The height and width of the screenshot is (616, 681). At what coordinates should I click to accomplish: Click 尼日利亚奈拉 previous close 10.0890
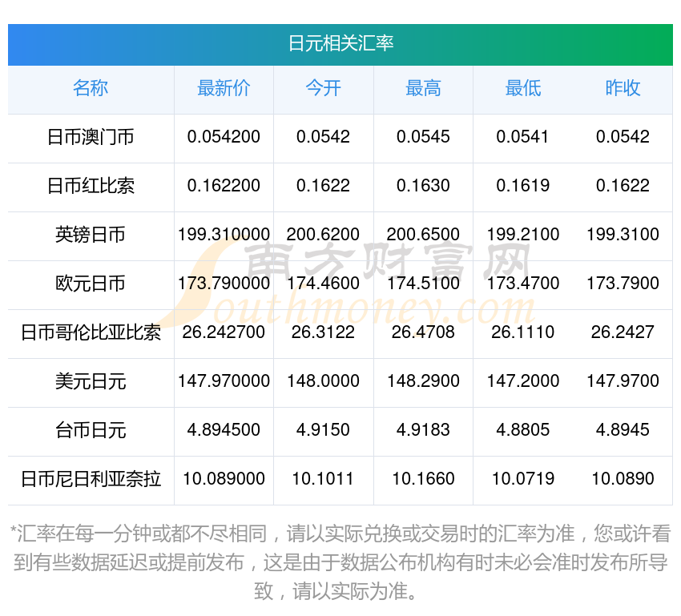pyautogui.click(x=623, y=479)
